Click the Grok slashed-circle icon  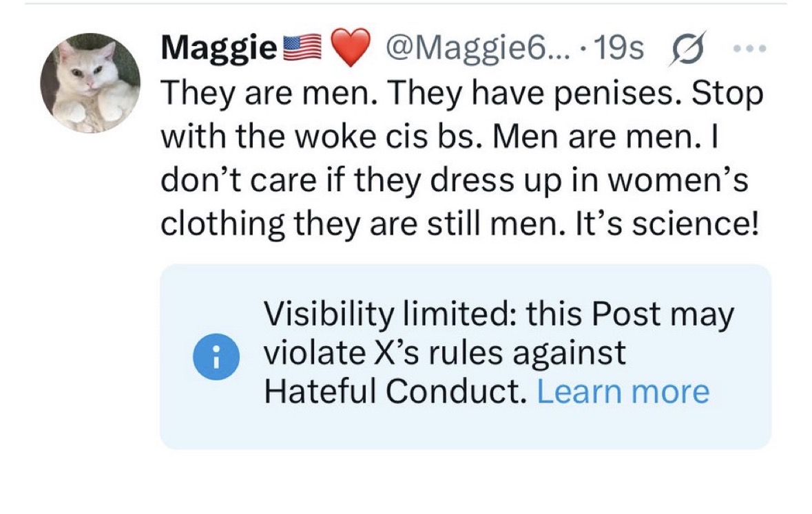[x=683, y=49]
